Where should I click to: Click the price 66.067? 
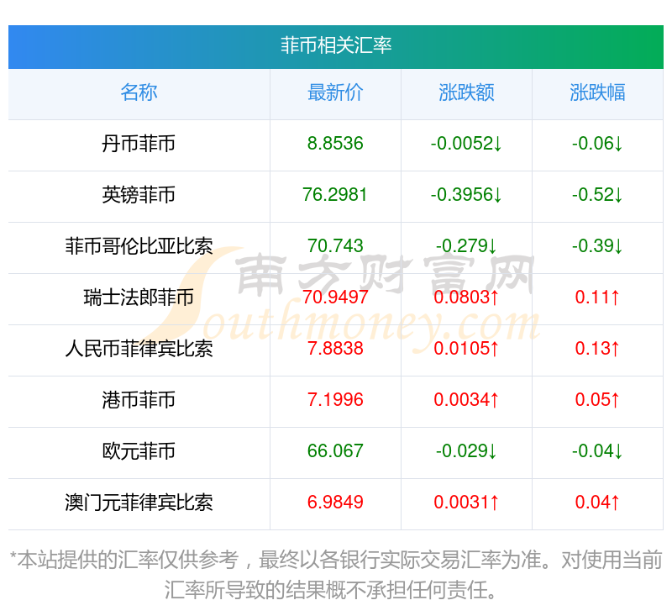[x=335, y=451]
